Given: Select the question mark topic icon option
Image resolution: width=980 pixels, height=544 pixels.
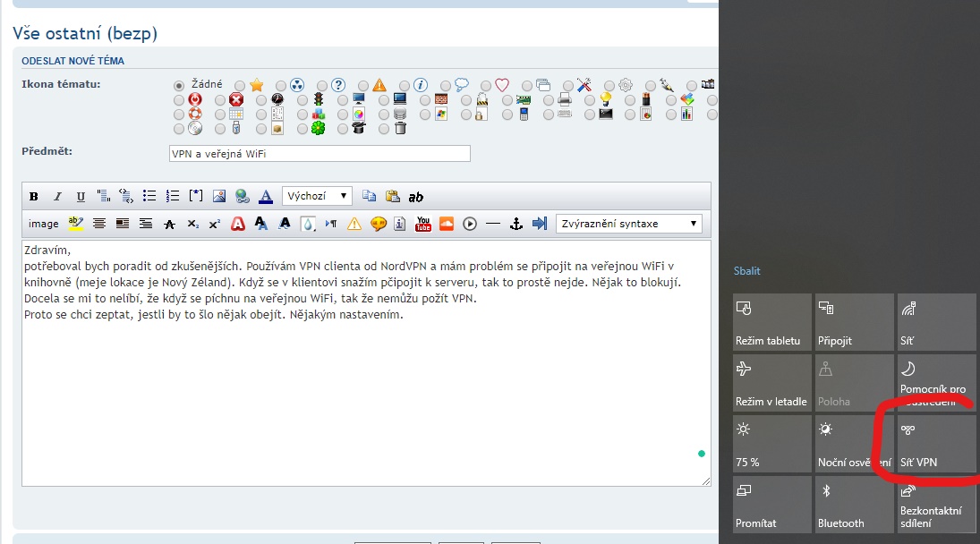Looking at the screenshot, I should point(323,86).
